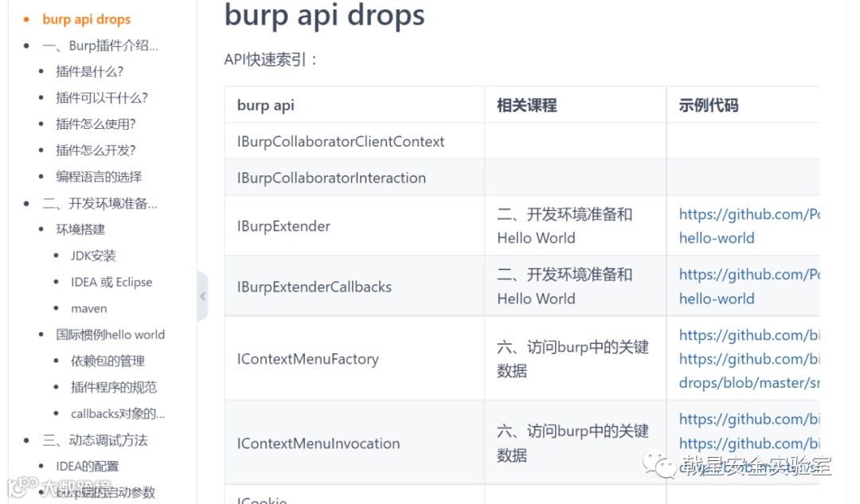Screen dimensions: 860x504
Task: Select '插件怎么使用?' sidebar item
Action: (x=96, y=124)
